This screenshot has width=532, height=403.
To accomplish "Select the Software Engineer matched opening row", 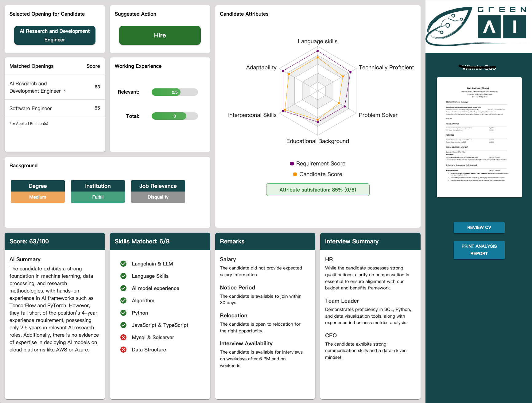I will [55, 108].
